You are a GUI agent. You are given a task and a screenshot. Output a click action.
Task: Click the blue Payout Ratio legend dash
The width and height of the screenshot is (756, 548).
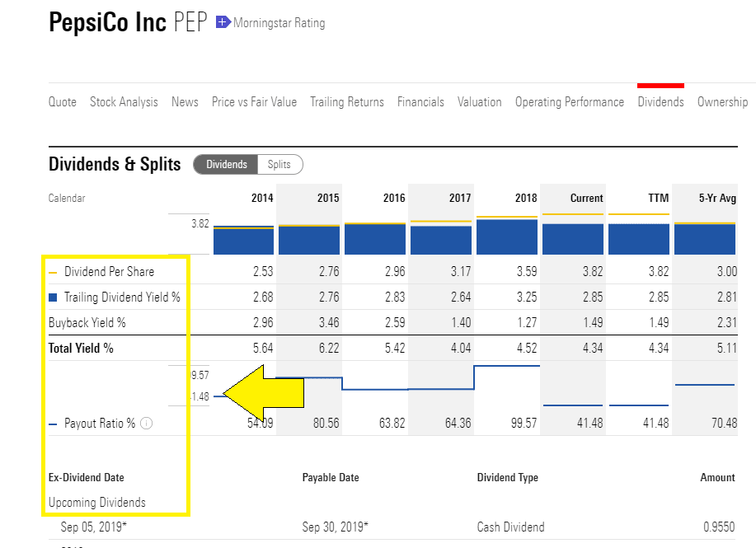(53, 424)
